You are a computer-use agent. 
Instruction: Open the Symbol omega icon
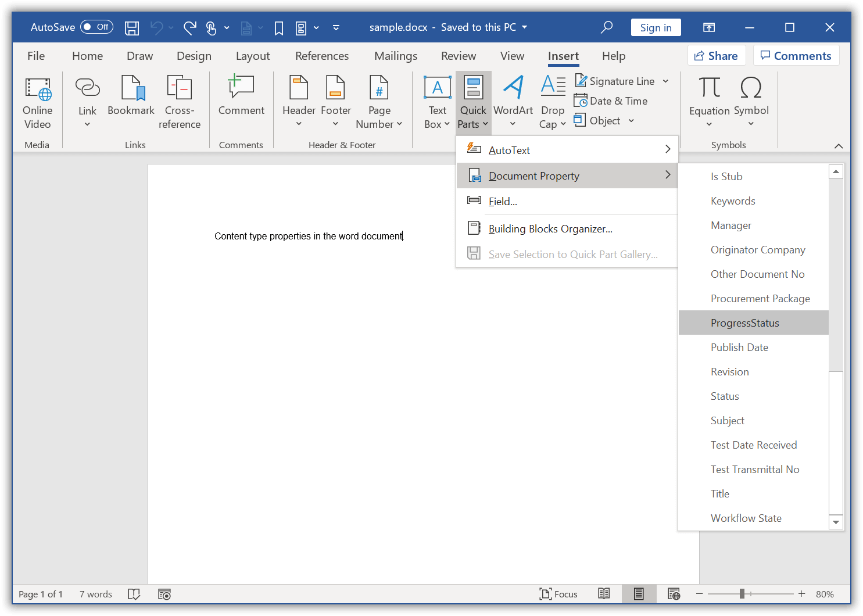point(751,88)
